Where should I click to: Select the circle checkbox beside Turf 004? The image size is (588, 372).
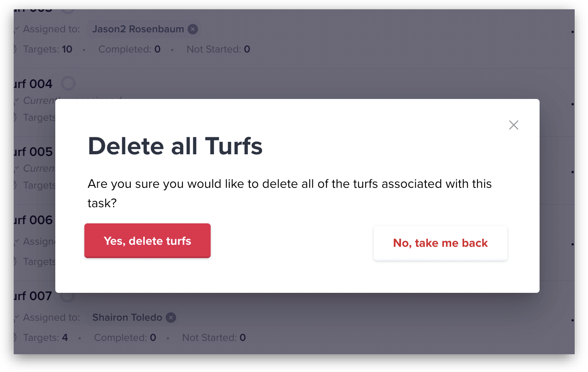tap(68, 83)
